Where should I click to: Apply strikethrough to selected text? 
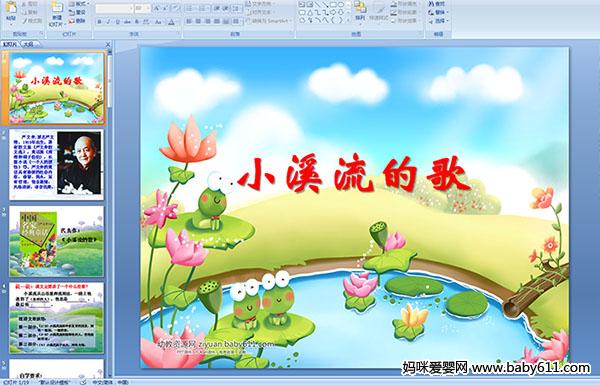pyautogui.click(x=127, y=22)
